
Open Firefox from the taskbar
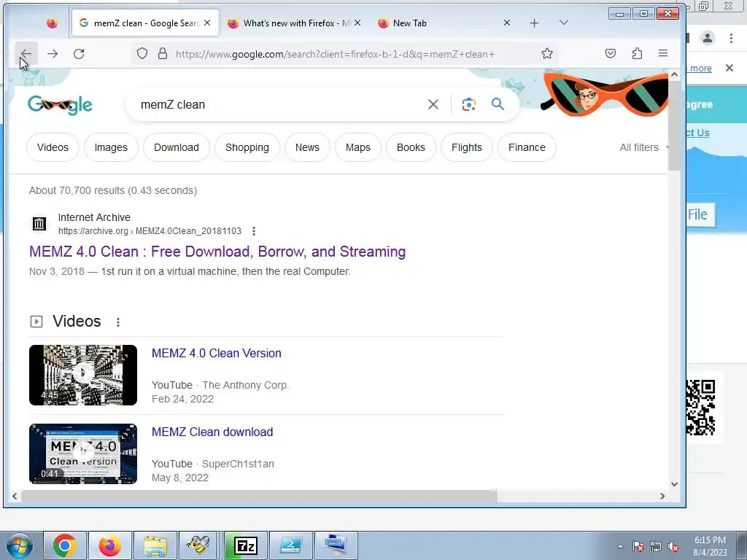110,545
